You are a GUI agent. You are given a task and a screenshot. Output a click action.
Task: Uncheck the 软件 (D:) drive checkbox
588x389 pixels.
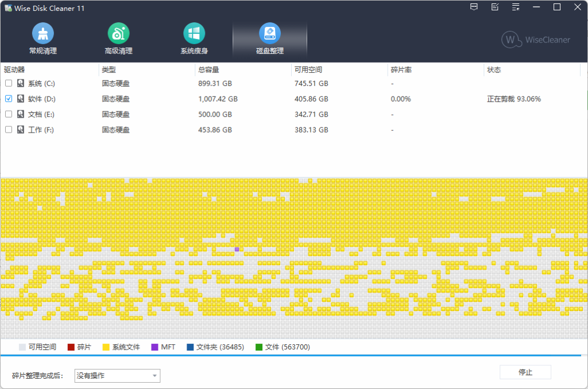pos(9,99)
